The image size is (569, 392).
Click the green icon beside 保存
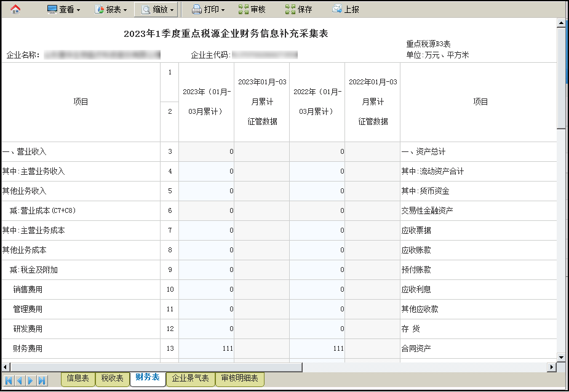click(x=290, y=9)
